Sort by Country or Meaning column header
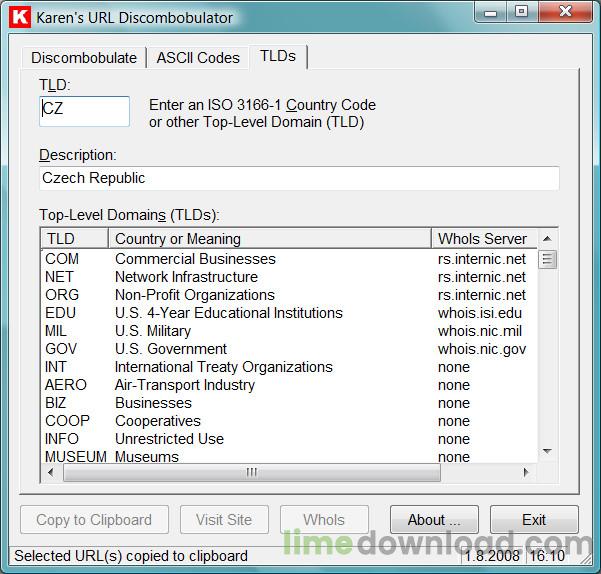Viewport: 601px width, 574px height. coord(270,239)
